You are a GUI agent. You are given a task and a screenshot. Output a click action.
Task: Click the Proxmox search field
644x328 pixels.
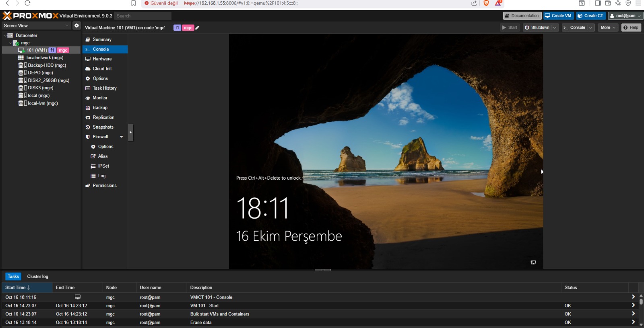click(x=143, y=16)
